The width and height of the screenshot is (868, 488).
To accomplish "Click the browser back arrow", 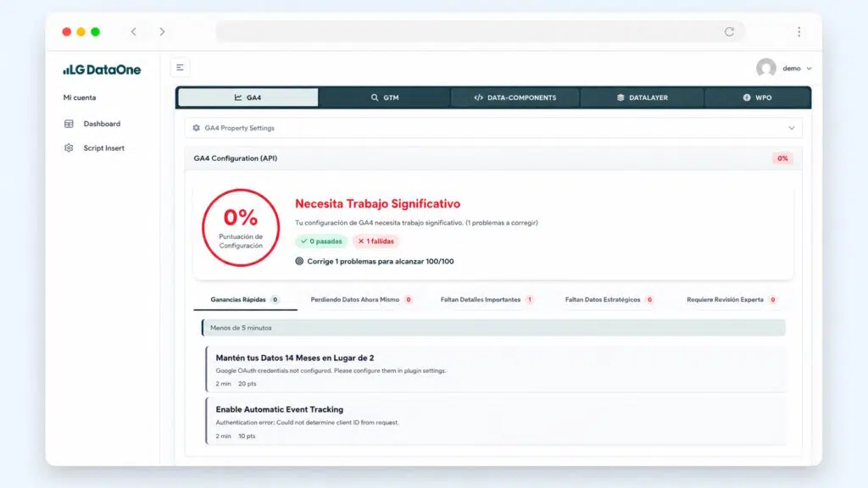I will tap(133, 32).
